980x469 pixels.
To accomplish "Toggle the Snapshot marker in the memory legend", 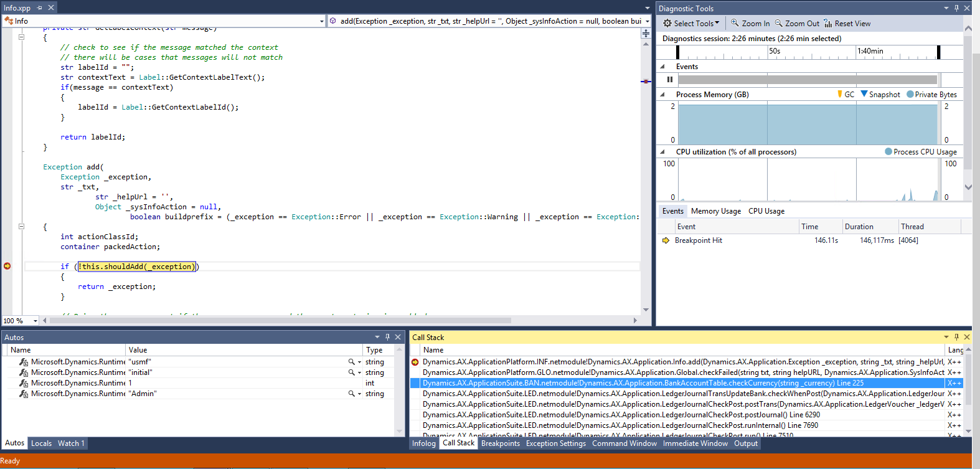I will 864,94.
